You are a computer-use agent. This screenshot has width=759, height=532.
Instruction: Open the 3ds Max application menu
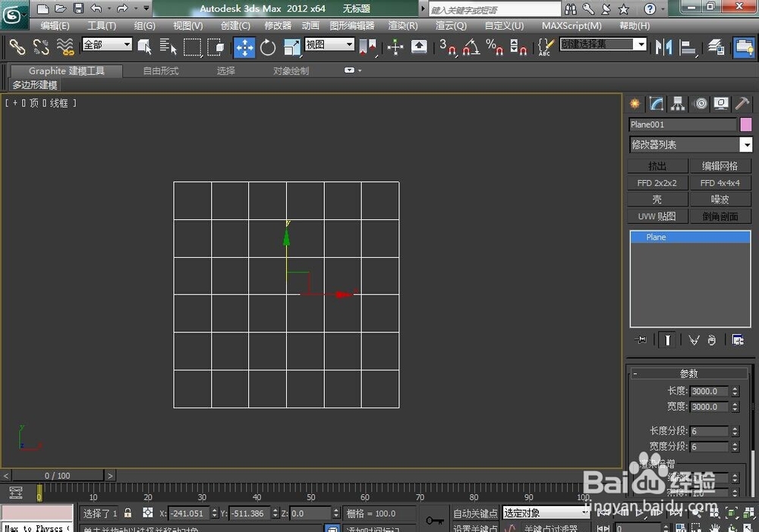pos(13,14)
